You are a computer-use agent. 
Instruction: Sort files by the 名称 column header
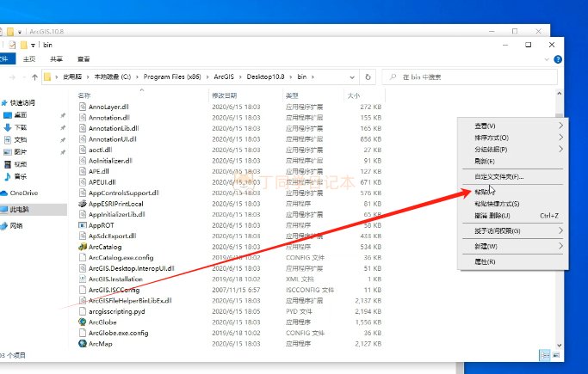pyautogui.click(x=84, y=95)
